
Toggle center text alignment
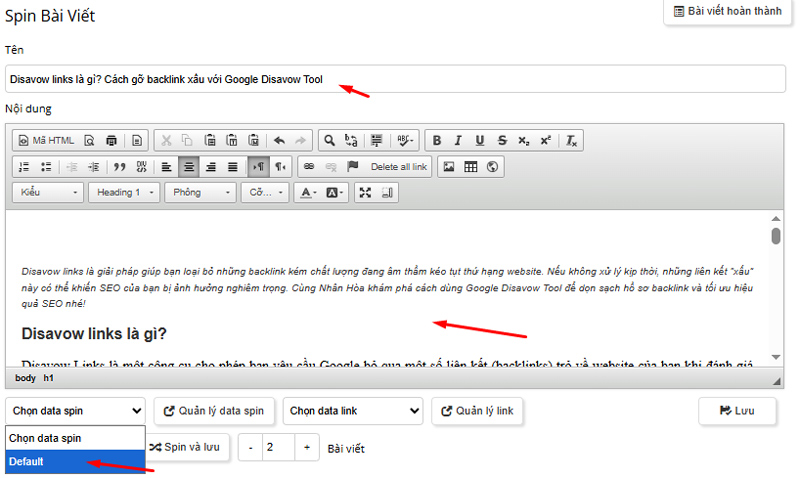[211, 167]
